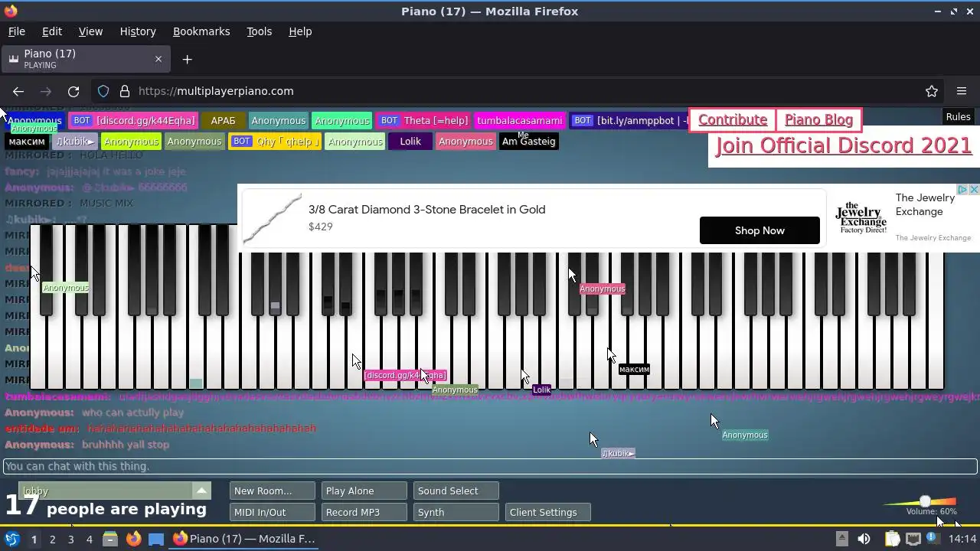
Task: Select the Lolik user chip in list
Action: pyautogui.click(x=410, y=142)
